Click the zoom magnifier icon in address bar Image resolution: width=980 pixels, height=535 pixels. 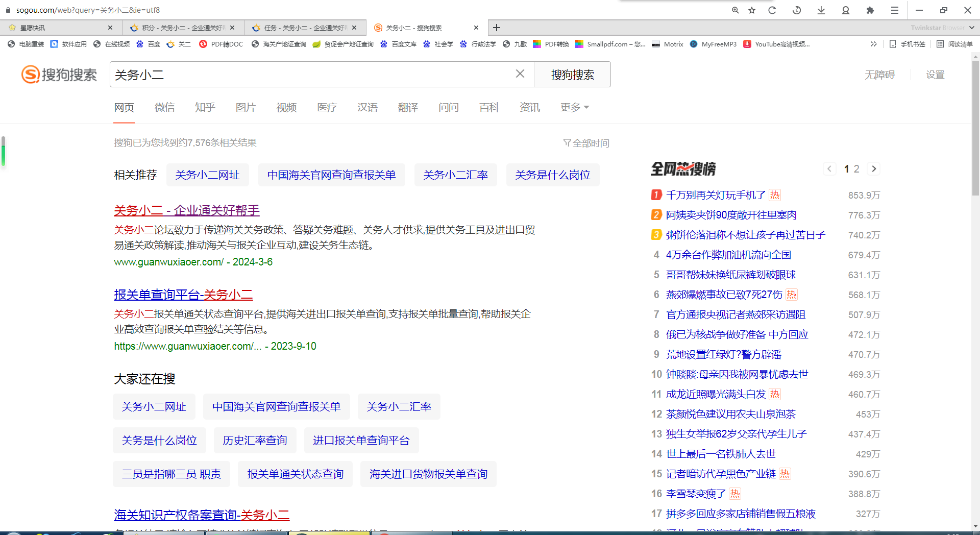point(735,10)
